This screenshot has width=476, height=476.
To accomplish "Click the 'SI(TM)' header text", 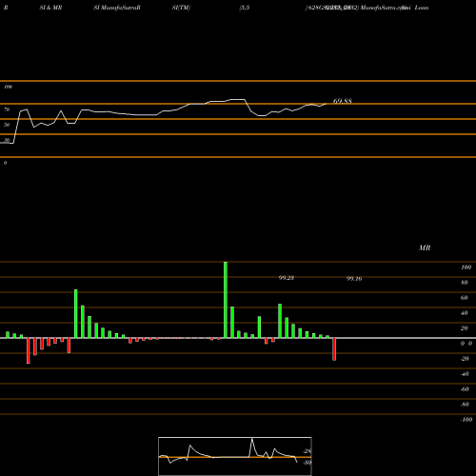I will coord(181,8).
